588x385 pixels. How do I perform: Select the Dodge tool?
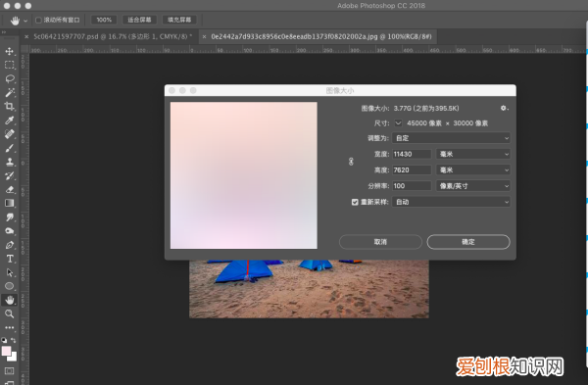click(10, 231)
